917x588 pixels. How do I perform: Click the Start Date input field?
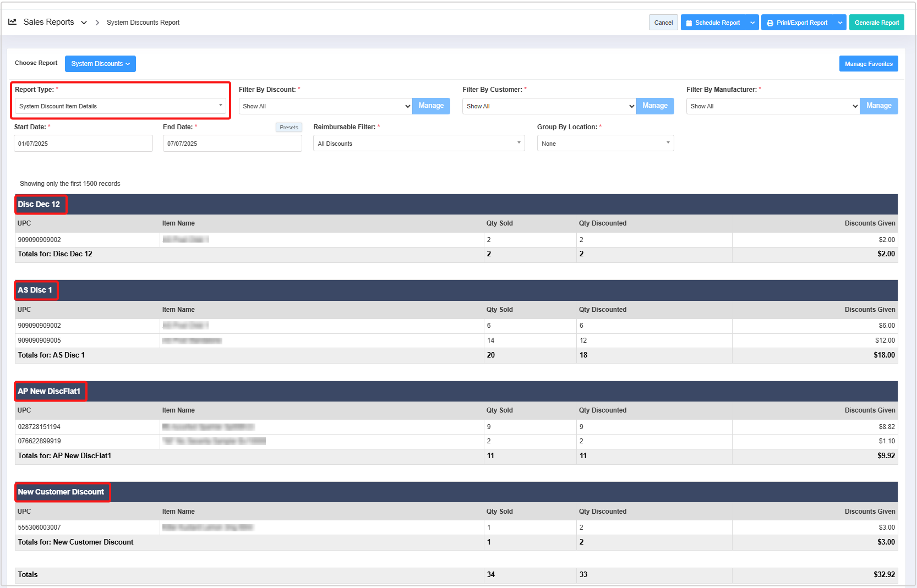pos(83,144)
